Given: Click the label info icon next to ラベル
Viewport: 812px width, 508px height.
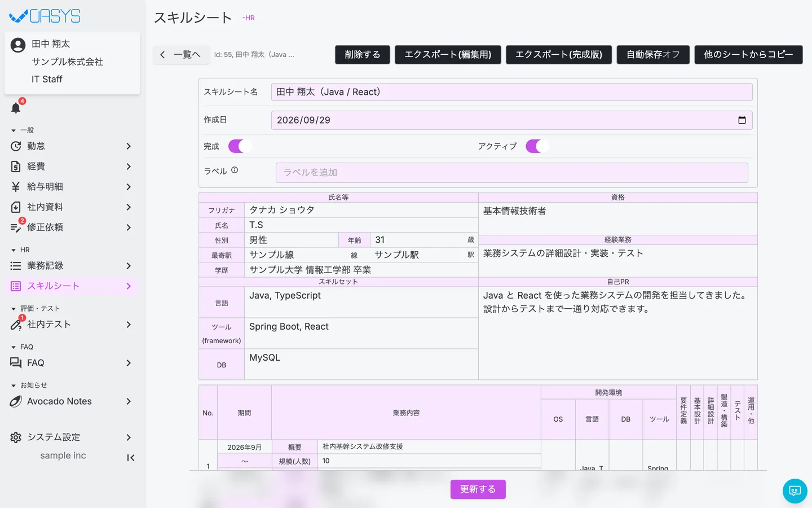Looking at the screenshot, I should [235, 170].
